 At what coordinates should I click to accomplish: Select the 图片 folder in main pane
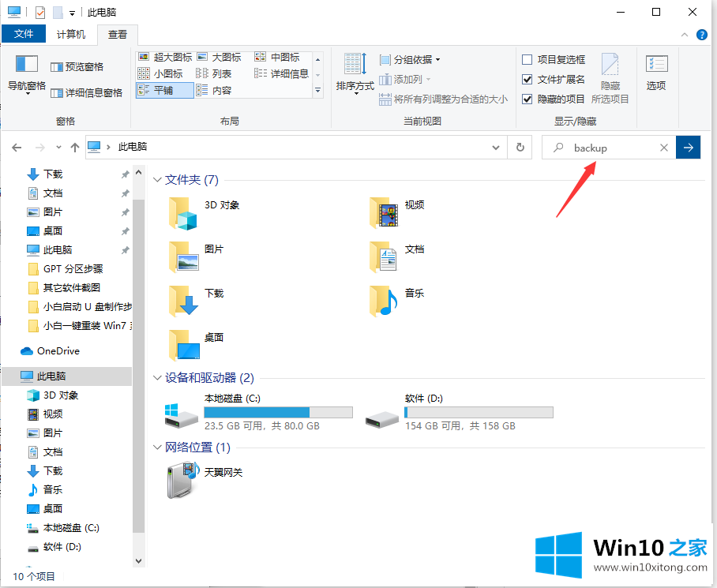coord(197,257)
